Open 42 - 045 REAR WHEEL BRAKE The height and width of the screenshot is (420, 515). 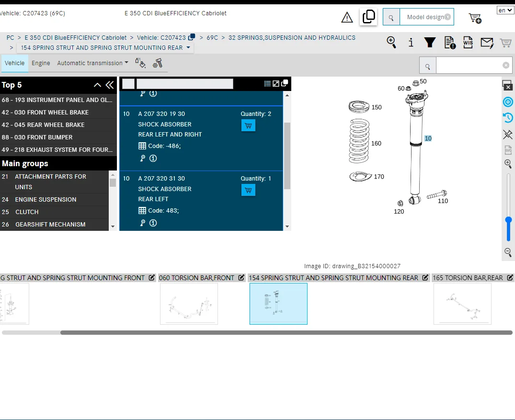(x=58, y=125)
